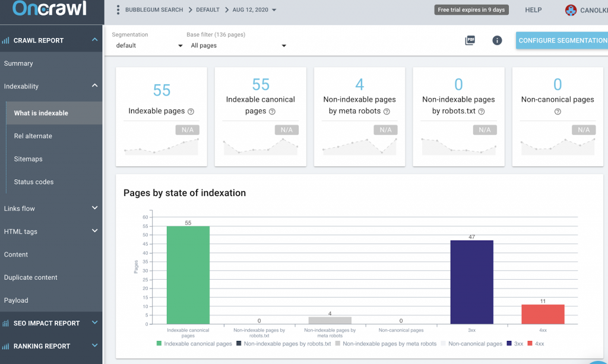Open the Base filter All pages dropdown
The height and width of the screenshot is (364, 608).
[237, 46]
